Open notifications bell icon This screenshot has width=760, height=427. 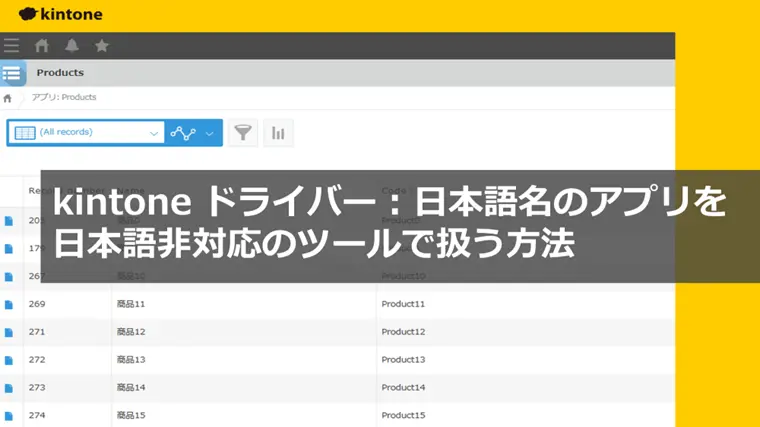(x=72, y=46)
